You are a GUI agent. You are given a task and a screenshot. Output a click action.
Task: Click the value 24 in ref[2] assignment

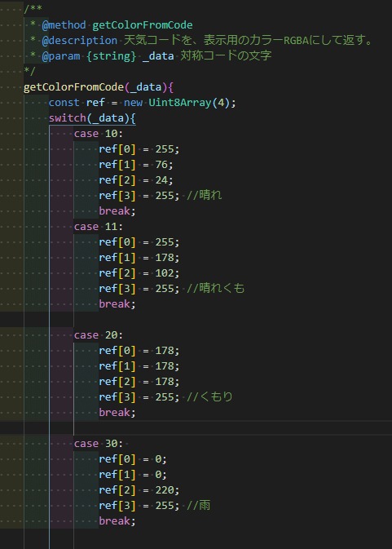coord(161,180)
